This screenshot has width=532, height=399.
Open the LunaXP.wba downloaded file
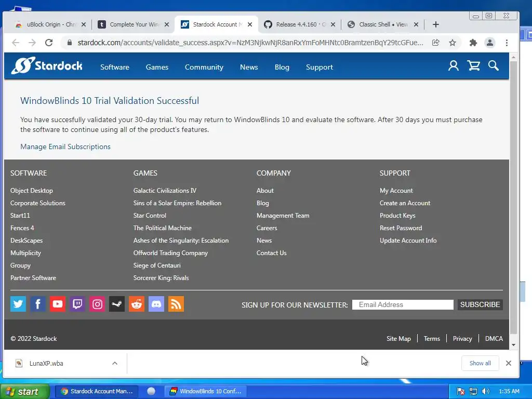pos(46,363)
